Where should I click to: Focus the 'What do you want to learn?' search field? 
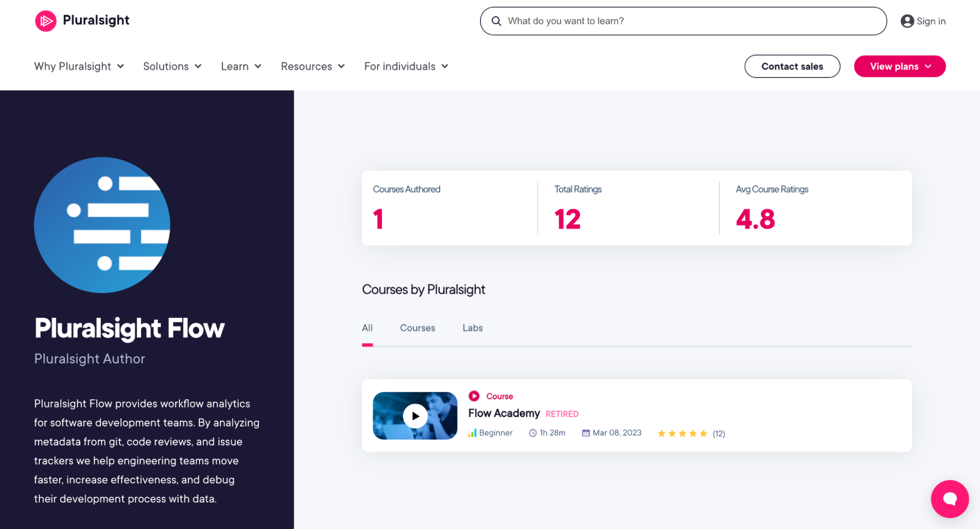coord(683,21)
